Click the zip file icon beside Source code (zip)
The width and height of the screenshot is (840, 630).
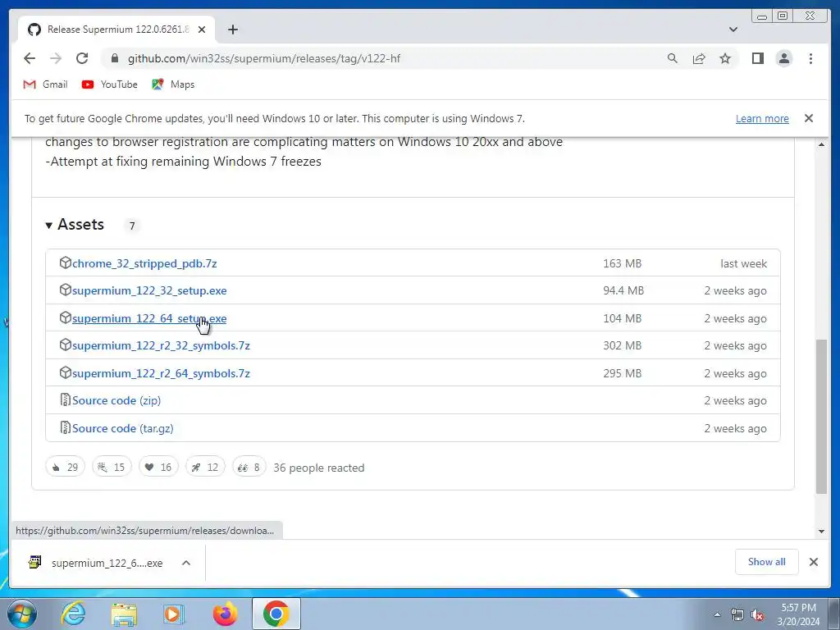pos(65,399)
